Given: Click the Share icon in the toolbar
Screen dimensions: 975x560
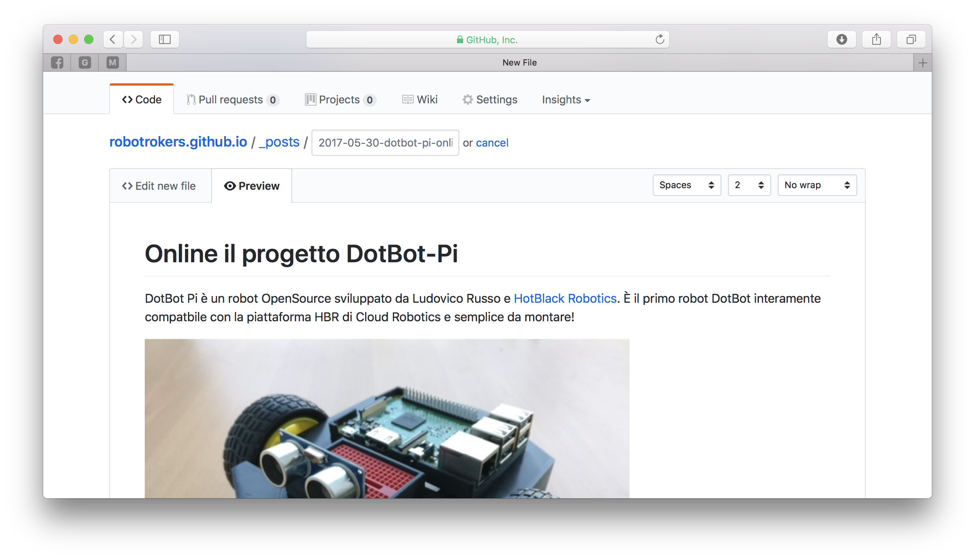Looking at the screenshot, I should point(876,39).
